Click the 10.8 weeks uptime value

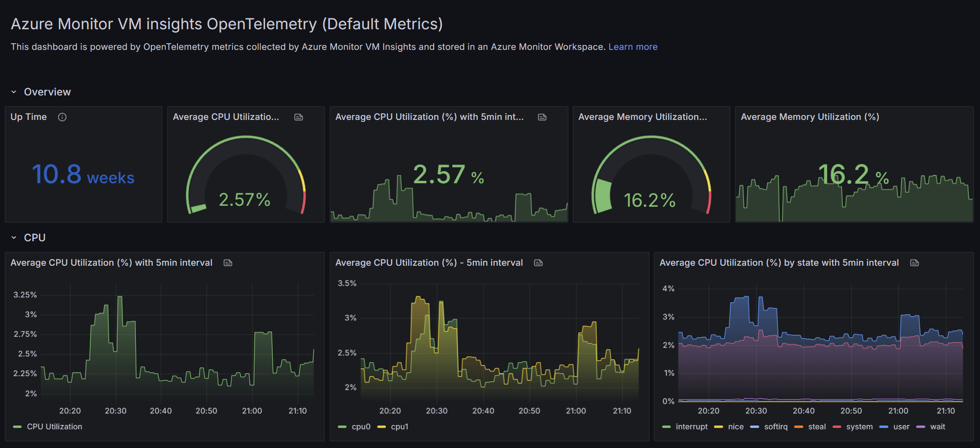(x=83, y=174)
